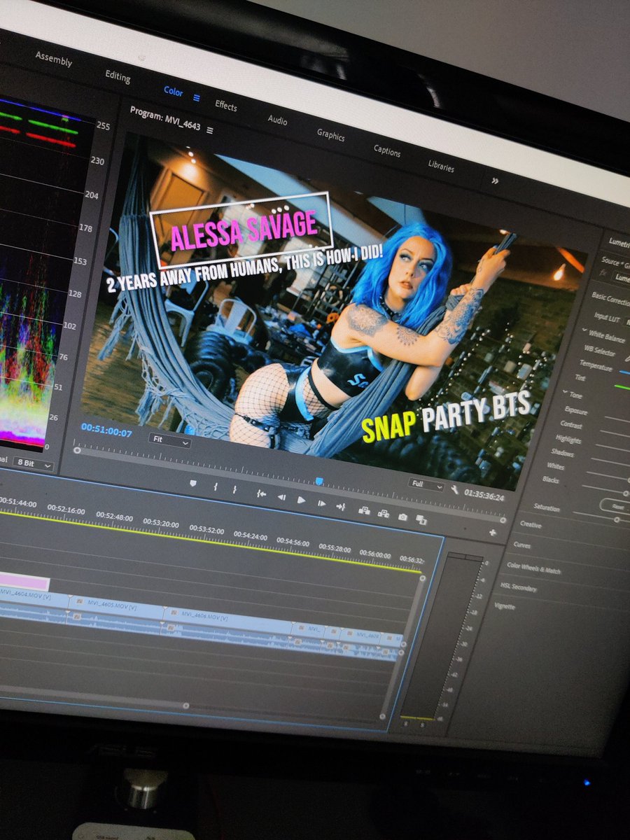This screenshot has width=630, height=840.
Task: Switch to the Captions workspace
Action: [387, 150]
